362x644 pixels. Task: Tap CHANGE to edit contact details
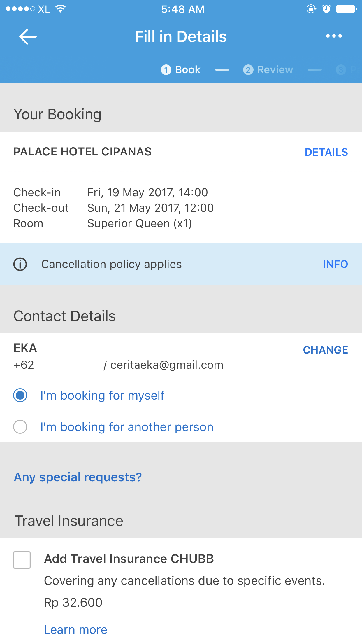tap(325, 350)
